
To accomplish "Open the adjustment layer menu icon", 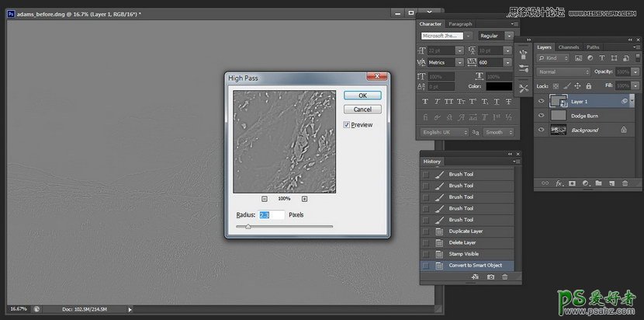I will point(585,183).
